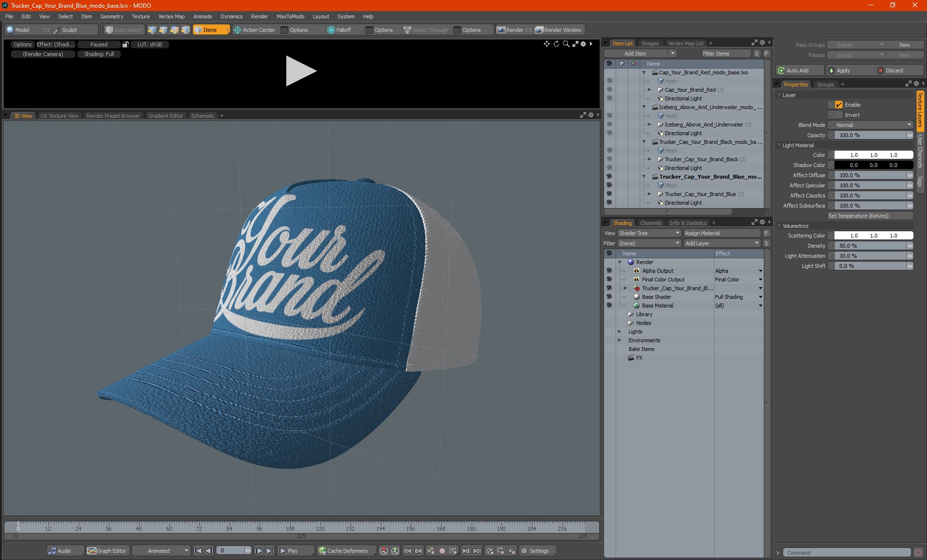Expand the Lights shader tree entry

click(x=619, y=332)
